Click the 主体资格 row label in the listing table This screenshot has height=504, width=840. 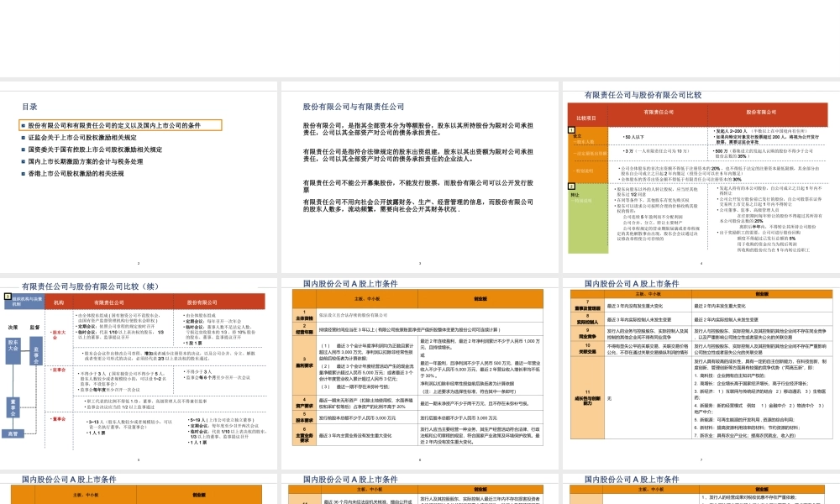[303, 317]
